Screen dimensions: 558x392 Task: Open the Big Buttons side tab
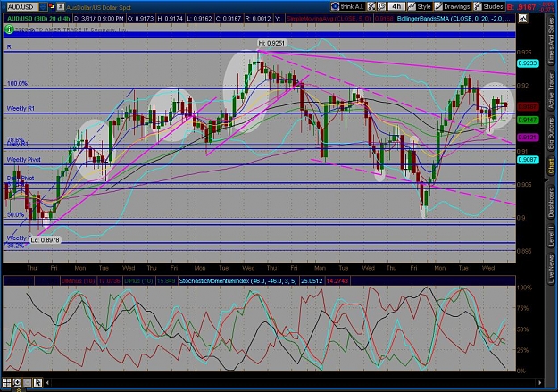(x=551, y=133)
